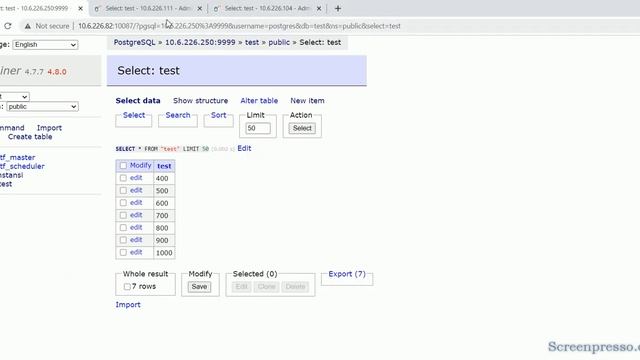The width and height of the screenshot is (640, 360).
Task: Check the row with value 500
Action: [x=123, y=190]
